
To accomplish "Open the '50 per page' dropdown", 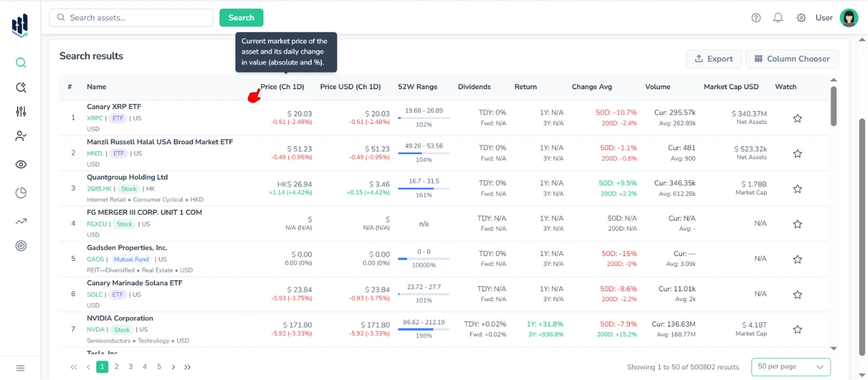I will pyautogui.click(x=790, y=367).
